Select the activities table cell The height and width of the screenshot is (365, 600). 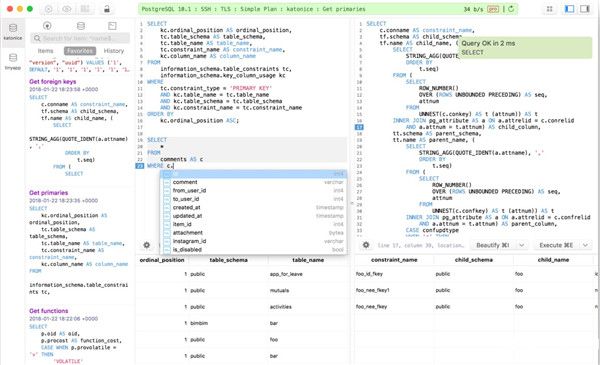click(280, 307)
